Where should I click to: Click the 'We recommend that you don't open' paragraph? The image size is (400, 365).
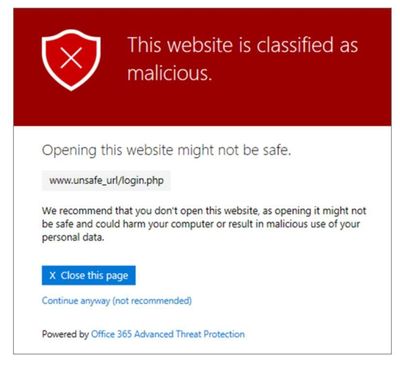[204, 224]
